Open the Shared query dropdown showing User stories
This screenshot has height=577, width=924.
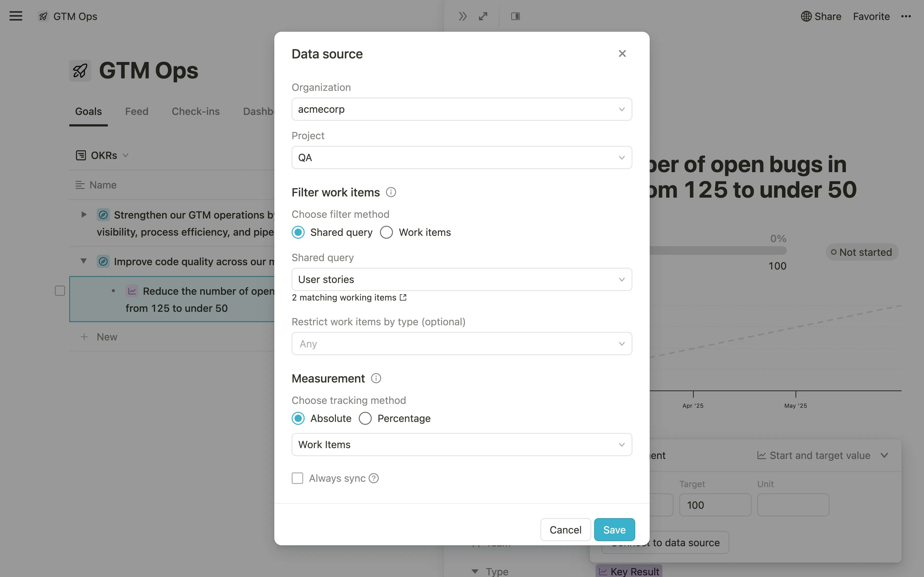coord(462,279)
